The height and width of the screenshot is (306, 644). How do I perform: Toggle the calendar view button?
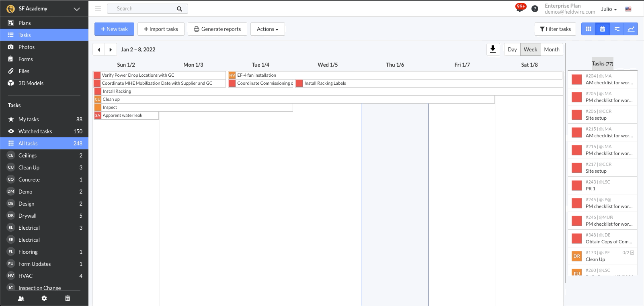603,29
